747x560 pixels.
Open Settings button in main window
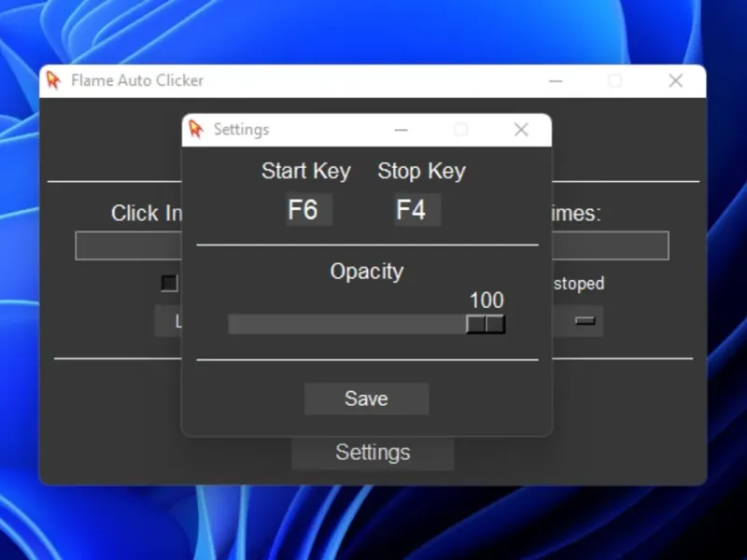pos(373,453)
